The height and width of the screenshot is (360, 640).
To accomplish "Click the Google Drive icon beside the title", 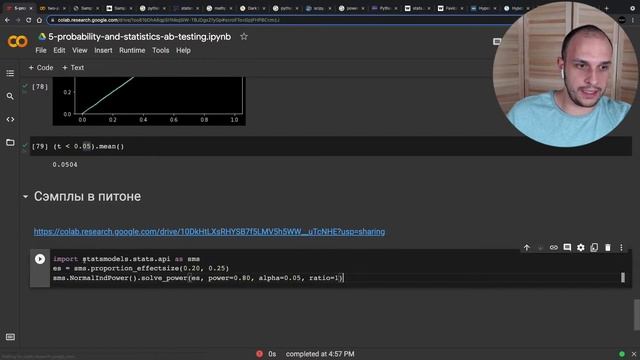I will pos(42,37).
